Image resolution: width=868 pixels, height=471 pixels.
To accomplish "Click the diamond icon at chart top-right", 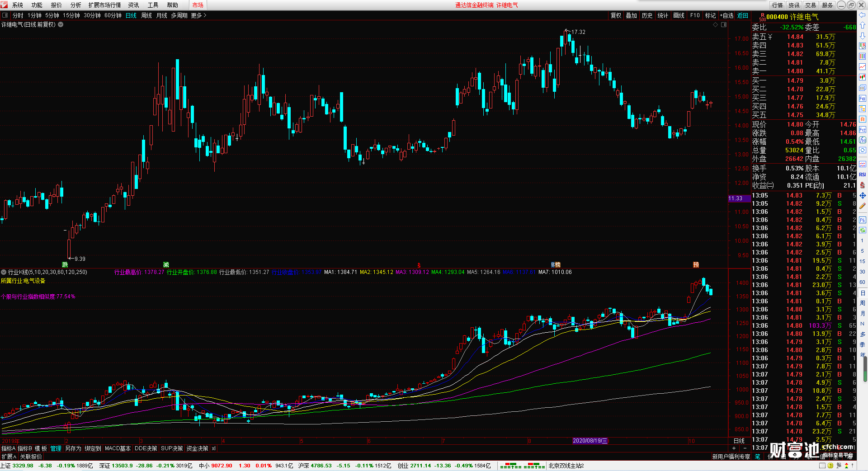I will click(x=716, y=24).
